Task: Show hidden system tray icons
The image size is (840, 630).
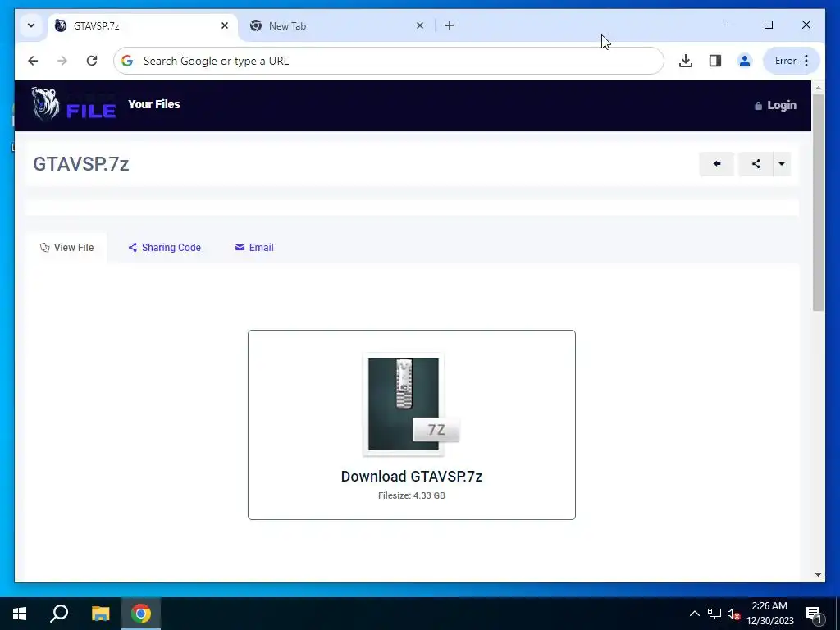Action: (x=694, y=614)
